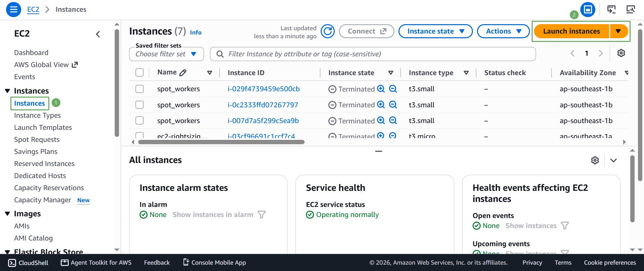The width and height of the screenshot is (644, 271).
Task: Open the Actions dropdown menu
Action: tap(503, 31)
